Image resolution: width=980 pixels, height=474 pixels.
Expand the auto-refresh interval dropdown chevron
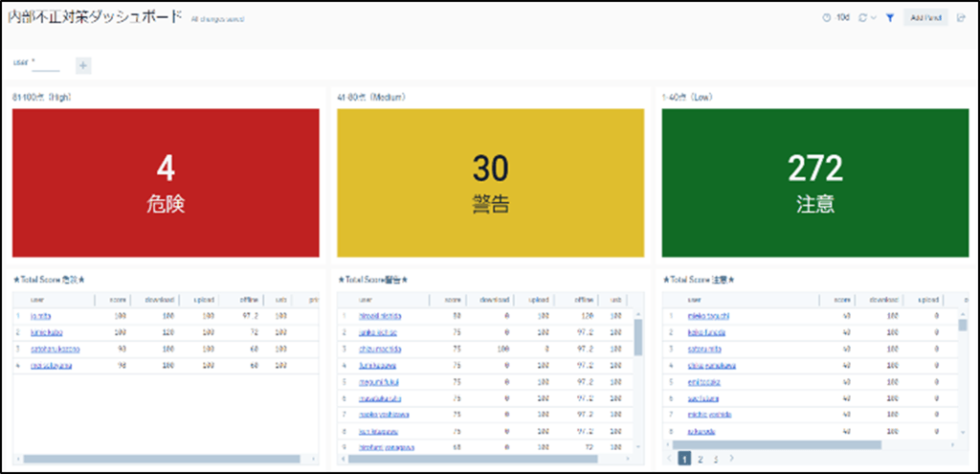pos(874,17)
